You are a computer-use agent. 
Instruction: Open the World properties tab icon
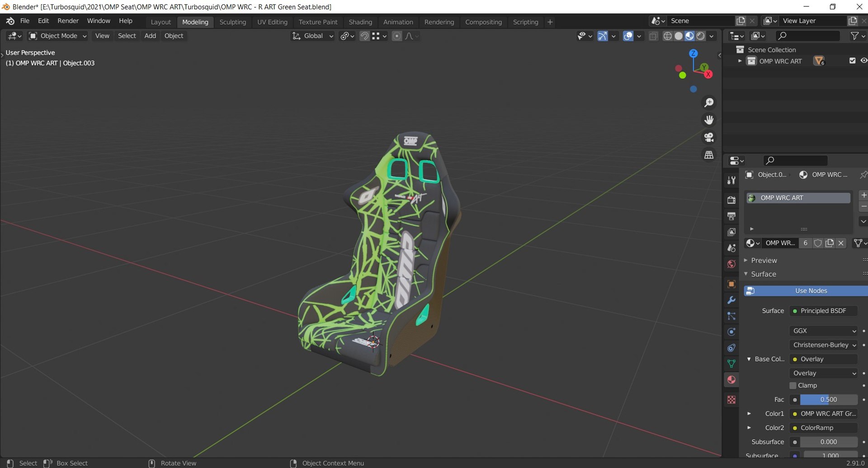point(731,264)
